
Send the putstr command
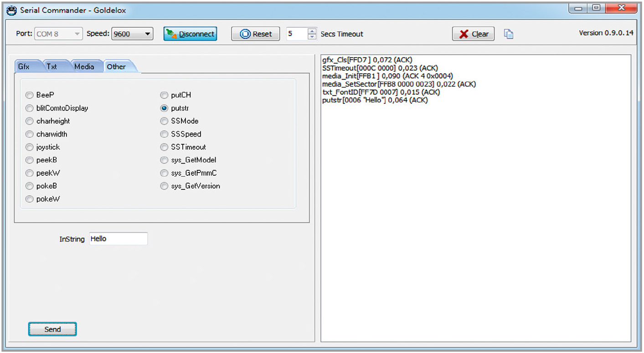(52, 329)
